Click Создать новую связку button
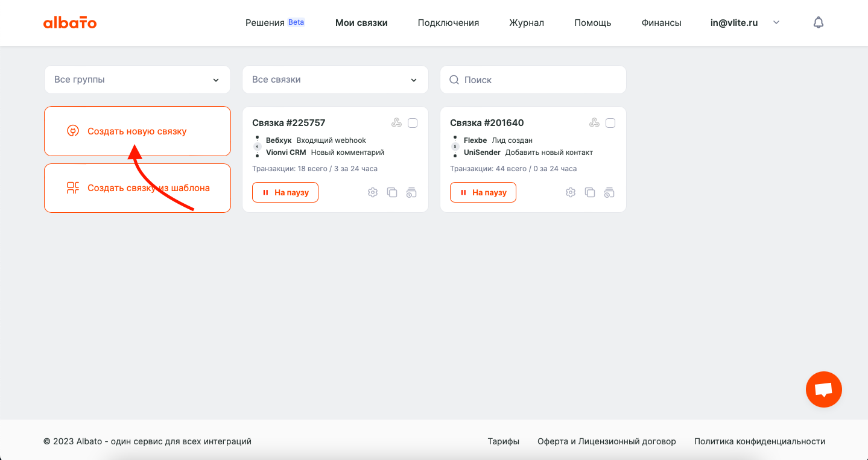Screen dimensions: 868x460 click(138, 131)
